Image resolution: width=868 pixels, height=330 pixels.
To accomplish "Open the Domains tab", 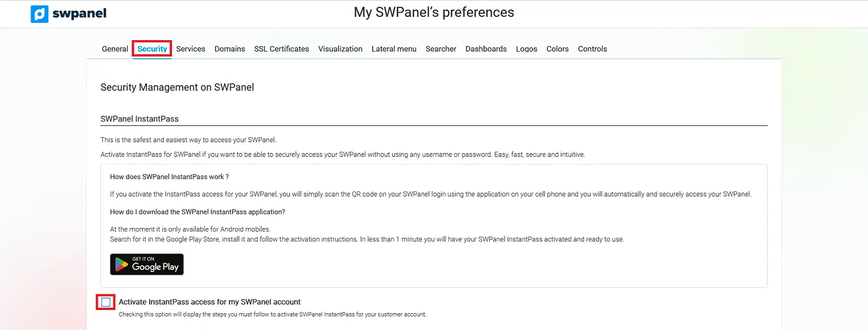I will pos(229,49).
